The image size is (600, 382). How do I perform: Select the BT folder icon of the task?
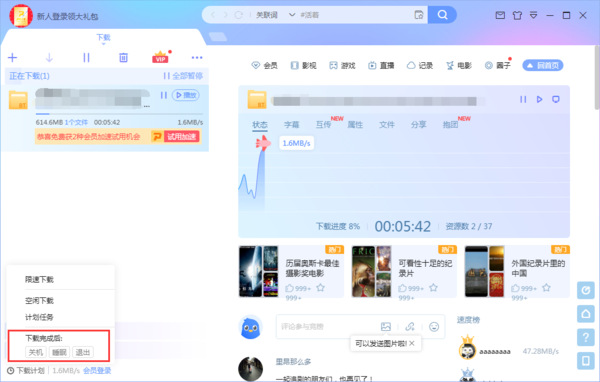tap(18, 100)
